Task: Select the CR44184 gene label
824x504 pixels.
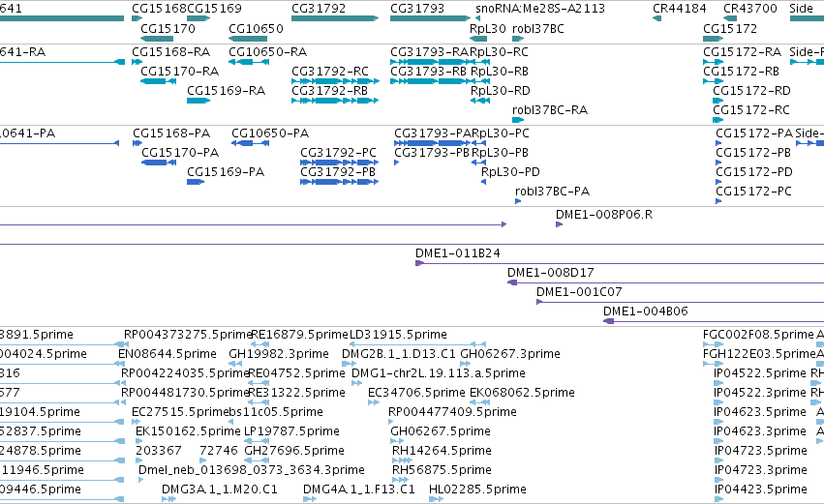Action: pyautogui.click(x=680, y=9)
